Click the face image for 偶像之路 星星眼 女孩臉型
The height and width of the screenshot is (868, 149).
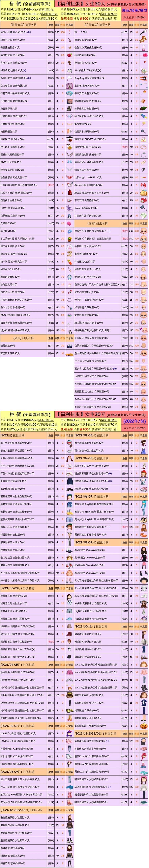click(x=143, y=231)
